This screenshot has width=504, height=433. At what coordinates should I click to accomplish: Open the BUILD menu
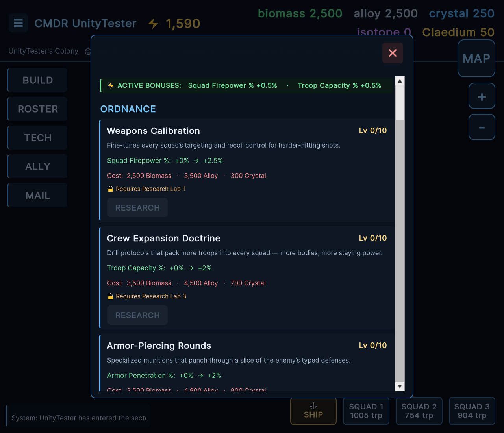pos(37,80)
